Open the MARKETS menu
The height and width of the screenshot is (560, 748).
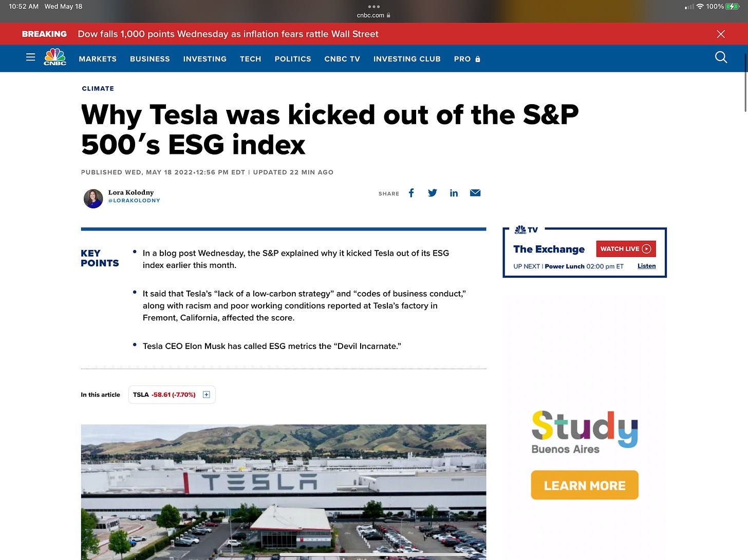pos(98,59)
